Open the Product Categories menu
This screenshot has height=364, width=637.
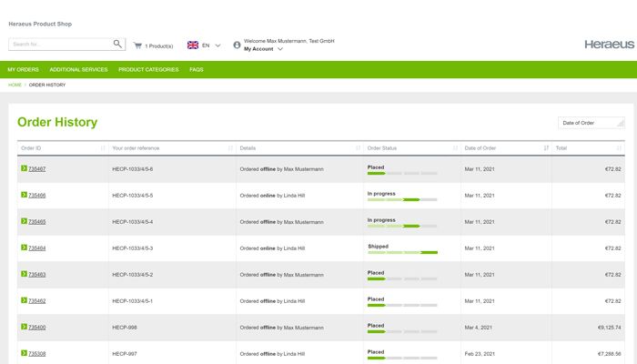click(x=148, y=69)
